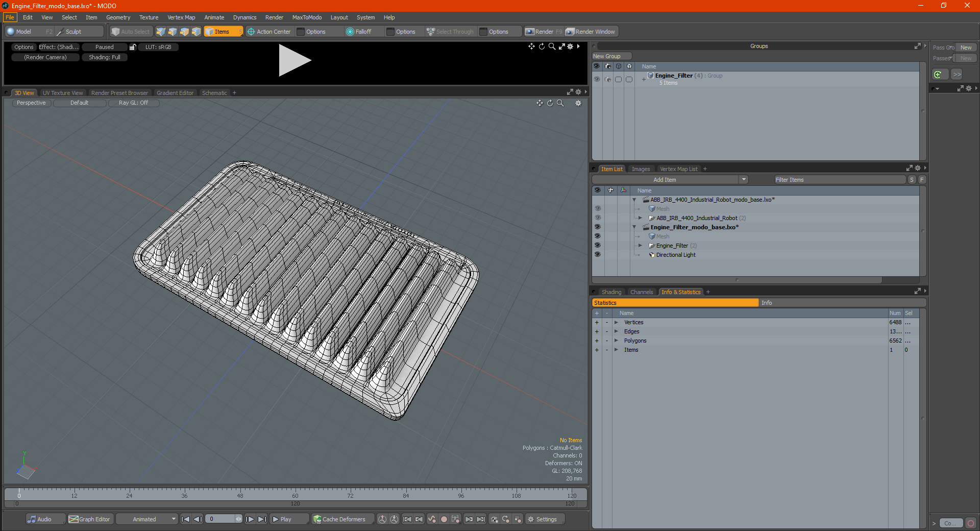Select the Materials selection mode icon

(196, 32)
